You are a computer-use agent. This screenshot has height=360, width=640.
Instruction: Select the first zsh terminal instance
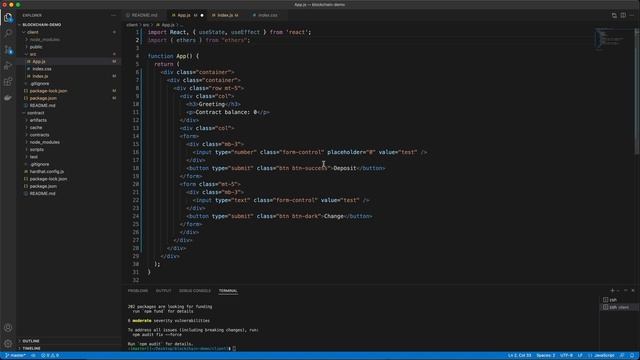[x=619, y=300]
